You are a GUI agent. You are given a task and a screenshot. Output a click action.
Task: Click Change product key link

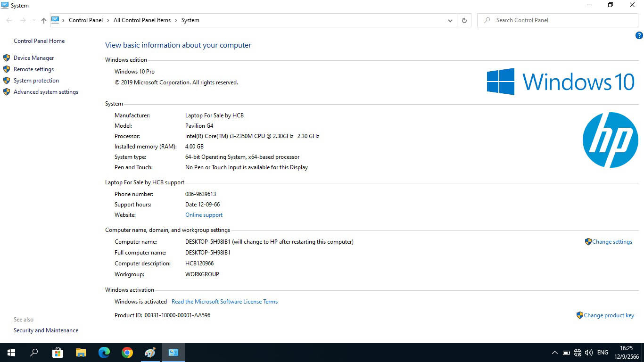(x=609, y=315)
